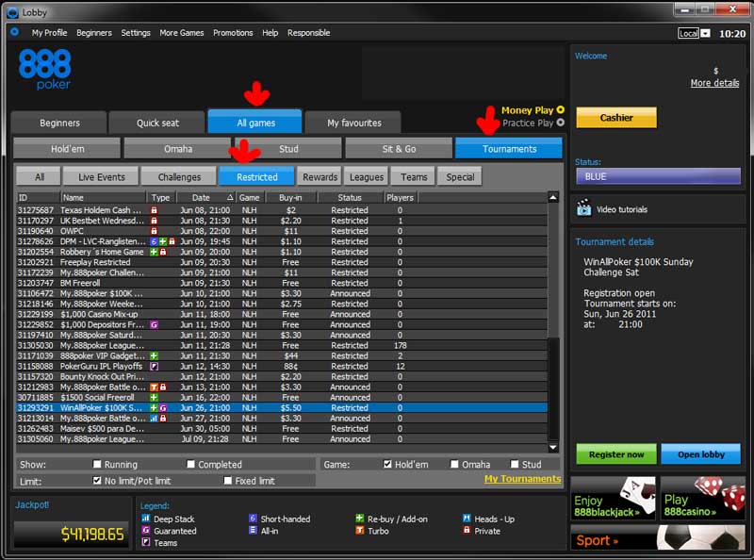This screenshot has height=560, width=754.
Task: Click the All-in icon in the legend
Action: point(253,530)
